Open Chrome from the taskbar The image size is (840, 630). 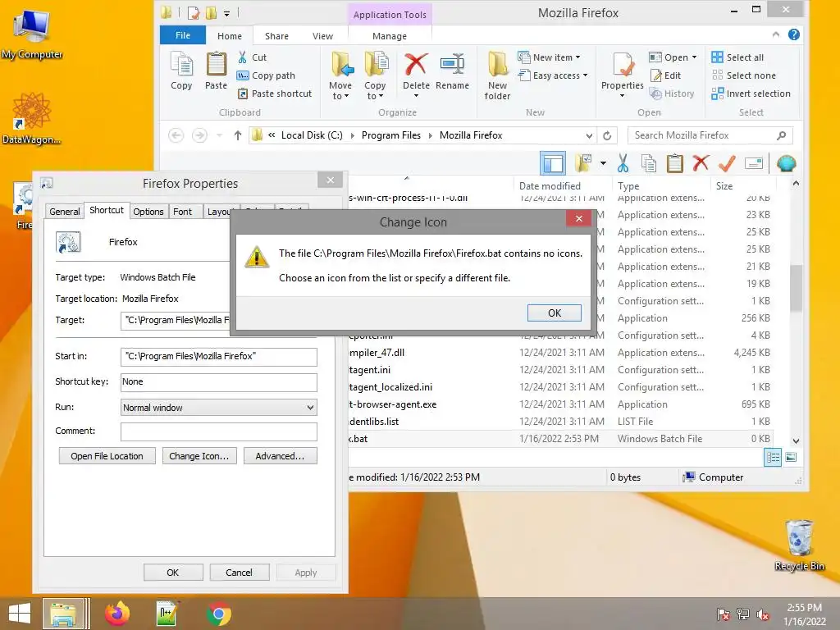point(218,614)
